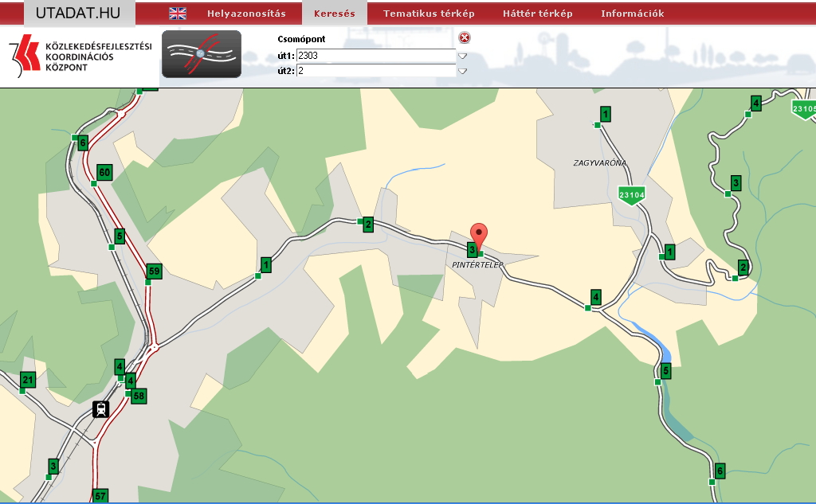Image resolution: width=816 pixels, height=504 pixels.
Task: Click the 23105 road shield marker
Action: (805, 109)
